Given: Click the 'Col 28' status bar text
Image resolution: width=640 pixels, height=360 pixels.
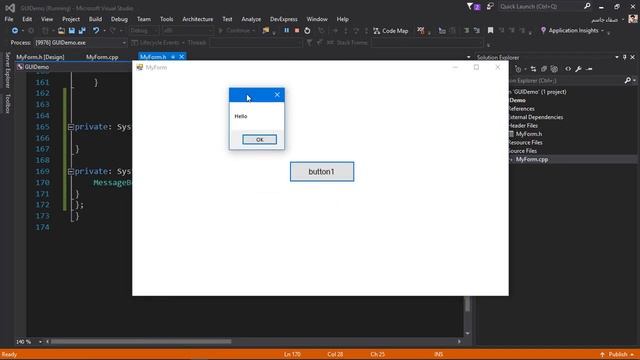Looking at the screenshot, I should tap(335, 354).
